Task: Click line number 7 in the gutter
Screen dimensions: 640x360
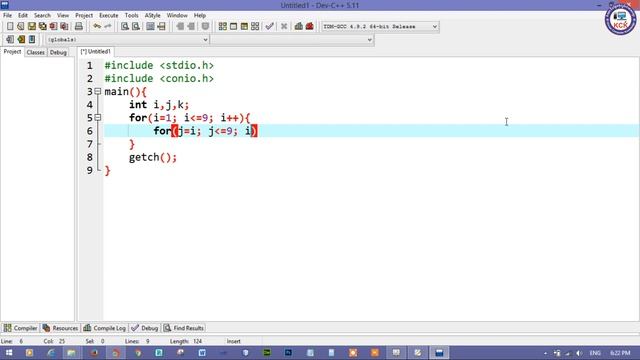Action: (90, 144)
